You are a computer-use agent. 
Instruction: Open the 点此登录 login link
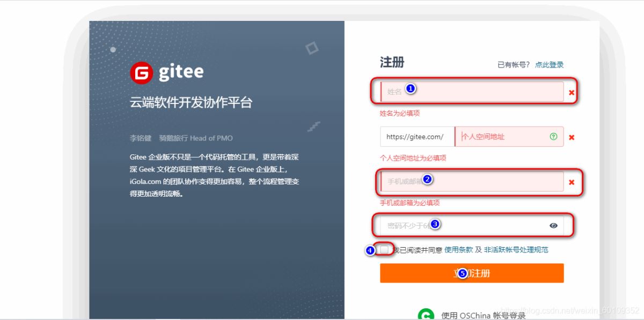pyautogui.click(x=549, y=65)
